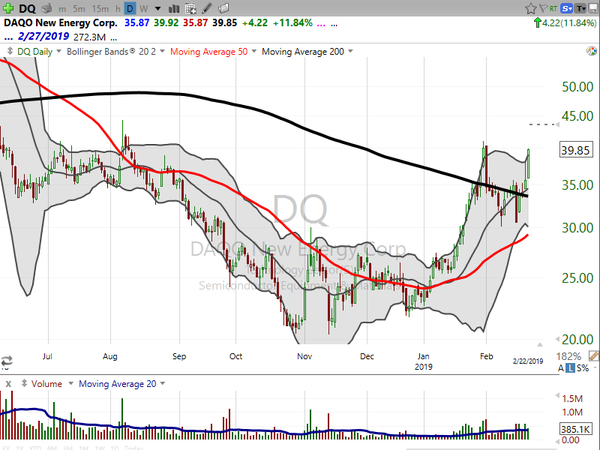Viewport: 600px width, 450px height.
Task: Click the refresh arrows icon by date axis
Action: pos(7,360)
